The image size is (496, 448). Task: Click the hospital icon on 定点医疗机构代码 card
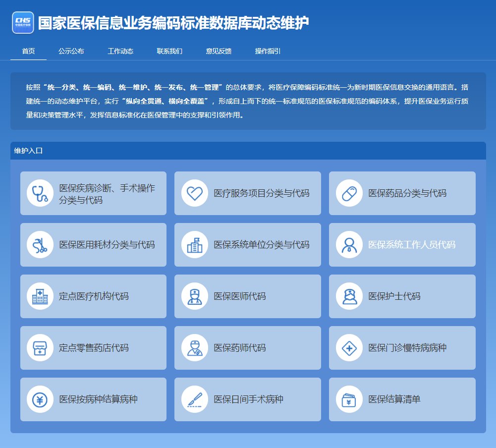pyautogui.click(x=40, y=296)
